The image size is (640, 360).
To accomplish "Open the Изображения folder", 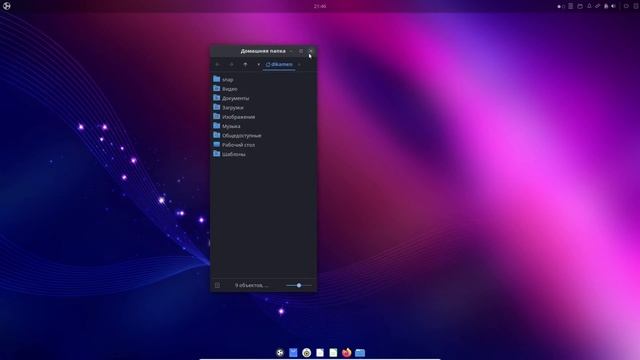I will [x=234, y=117].
